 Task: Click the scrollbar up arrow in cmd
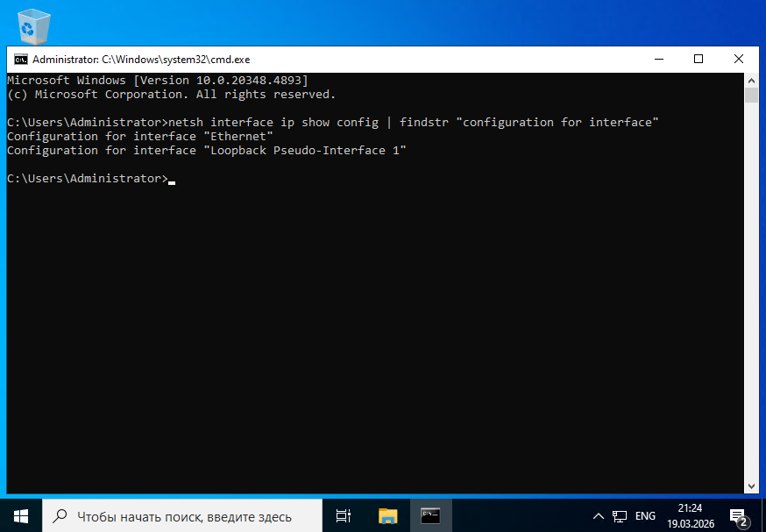751,79
